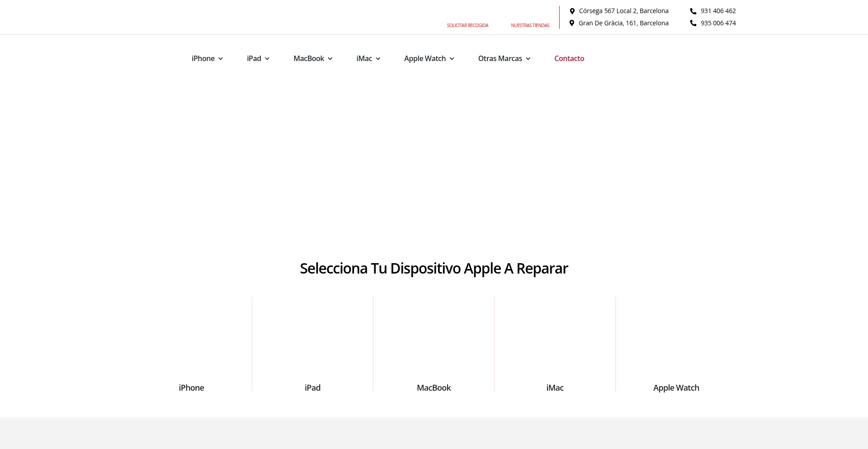Image resolution: width=868 pixels, height=449 pixels.
Task: Expand the Otras Marcas dropdown arrow
Action: 528,59
